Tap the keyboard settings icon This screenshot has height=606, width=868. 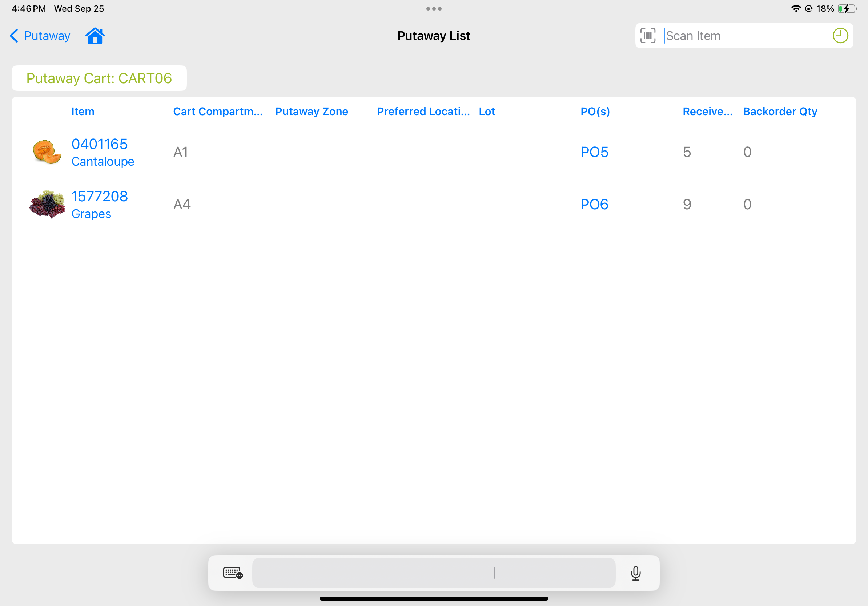pos(233,573)
